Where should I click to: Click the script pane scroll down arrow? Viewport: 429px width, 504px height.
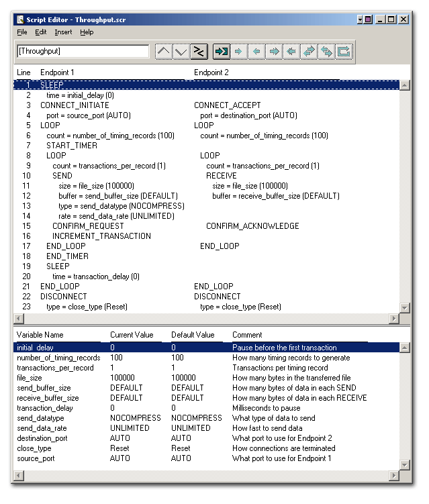tap(405, 308)
